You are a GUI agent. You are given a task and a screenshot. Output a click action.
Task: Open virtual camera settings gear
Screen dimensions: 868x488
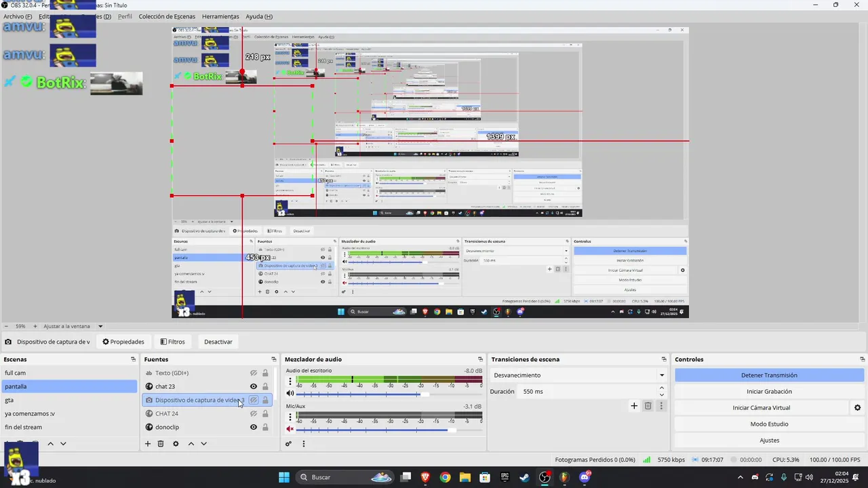857,407
